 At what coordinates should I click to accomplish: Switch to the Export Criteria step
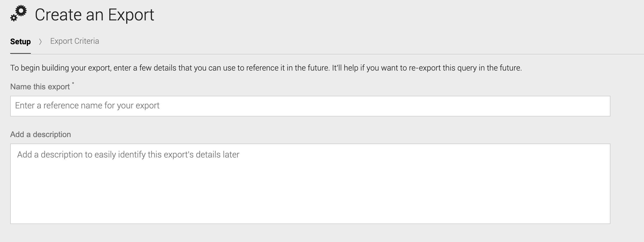click(75, 41)
